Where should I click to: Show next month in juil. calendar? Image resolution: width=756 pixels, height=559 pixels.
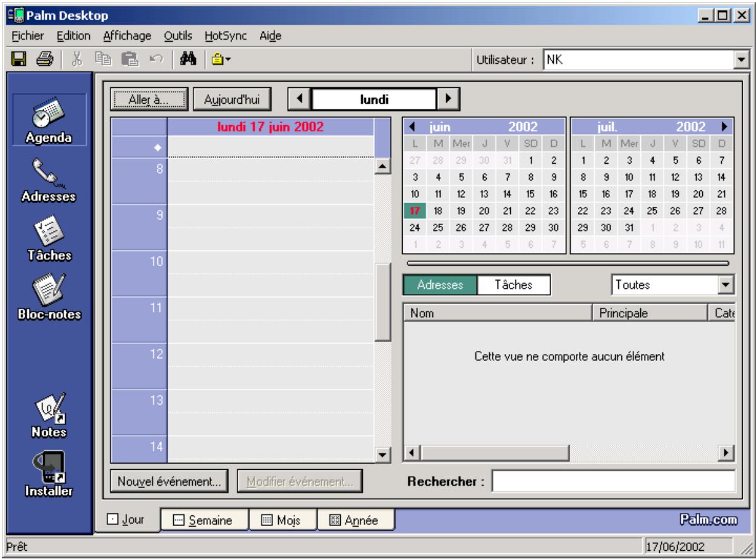[x=724, y=127]
